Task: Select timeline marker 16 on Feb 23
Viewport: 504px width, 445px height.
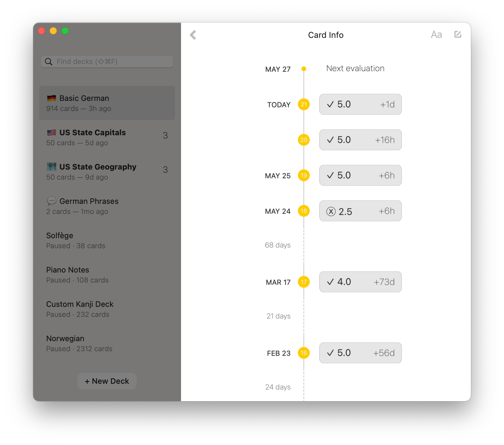Action: tap(304, 353)
